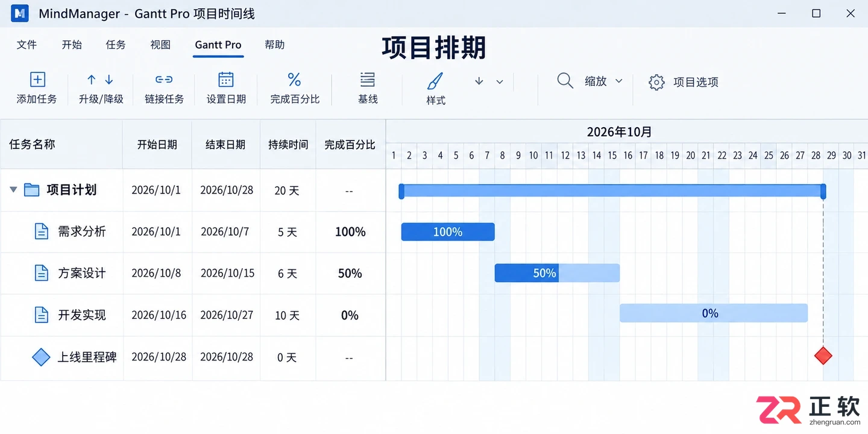Click the 开发实现 task document icon

pyautogui.click(x=41, y=315)
